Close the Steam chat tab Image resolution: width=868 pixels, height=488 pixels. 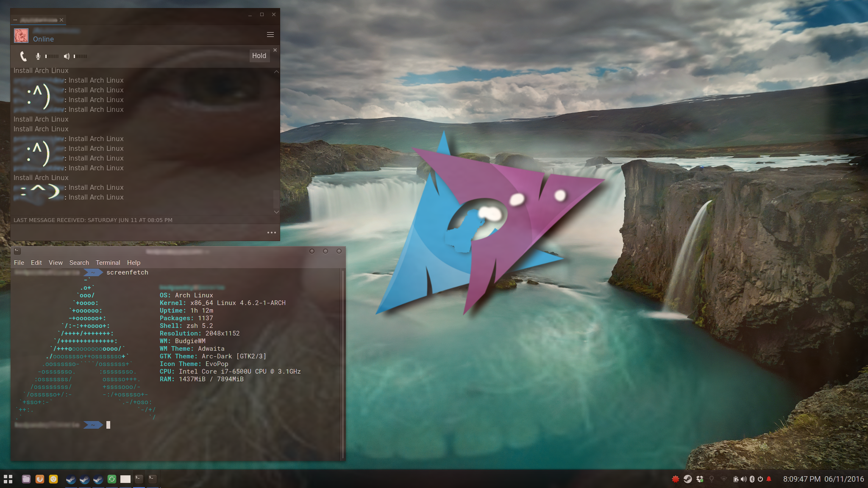coord(61,20)
